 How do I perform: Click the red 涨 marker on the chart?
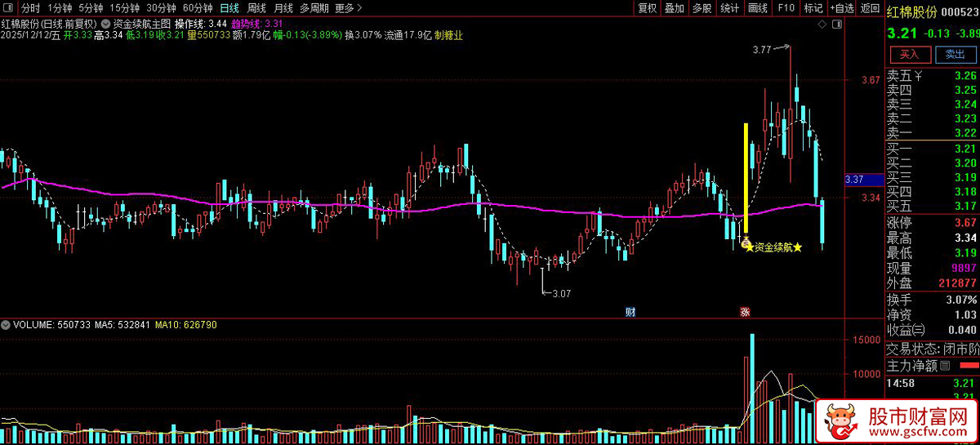(x=745, y=312)
